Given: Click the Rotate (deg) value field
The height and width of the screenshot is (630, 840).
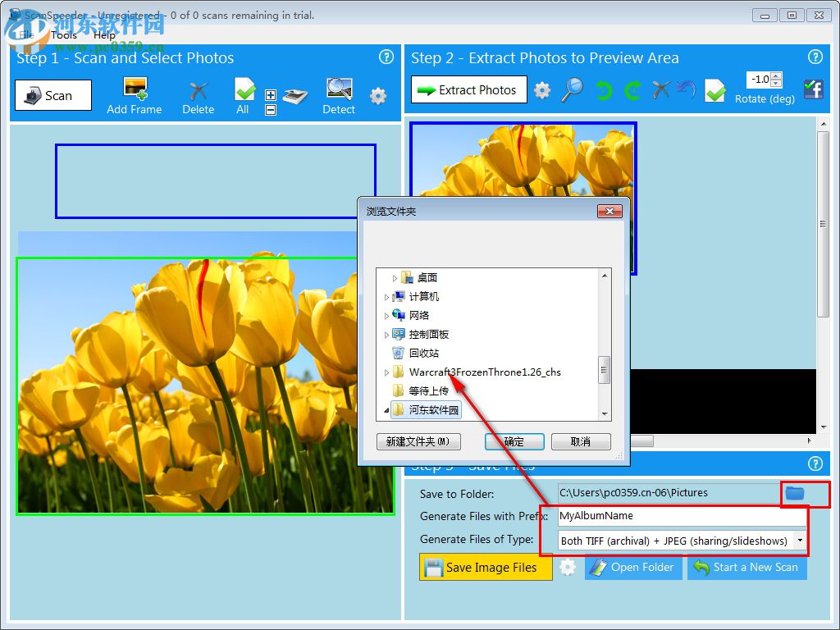Looking at the screenshot, I should tap(759, 80).
